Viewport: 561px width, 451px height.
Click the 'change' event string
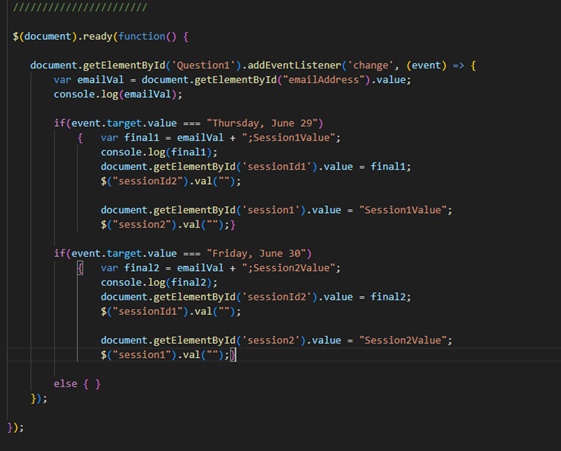click(371, 65)
